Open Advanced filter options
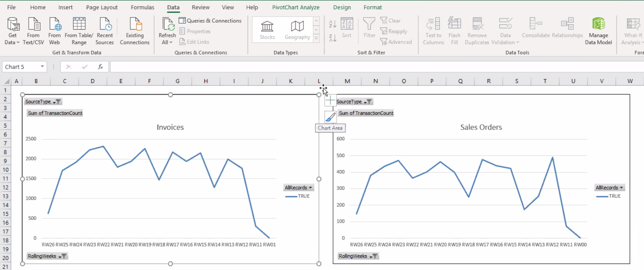644x270 pixels. [x=396, y=42]
